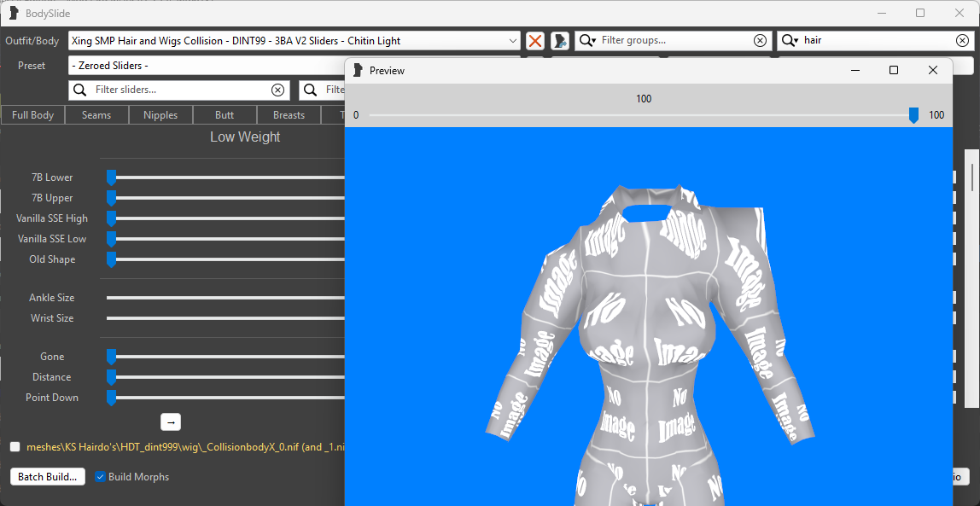Show the Breasts slider category
980x506 pixels.
[x=289, y=115]
